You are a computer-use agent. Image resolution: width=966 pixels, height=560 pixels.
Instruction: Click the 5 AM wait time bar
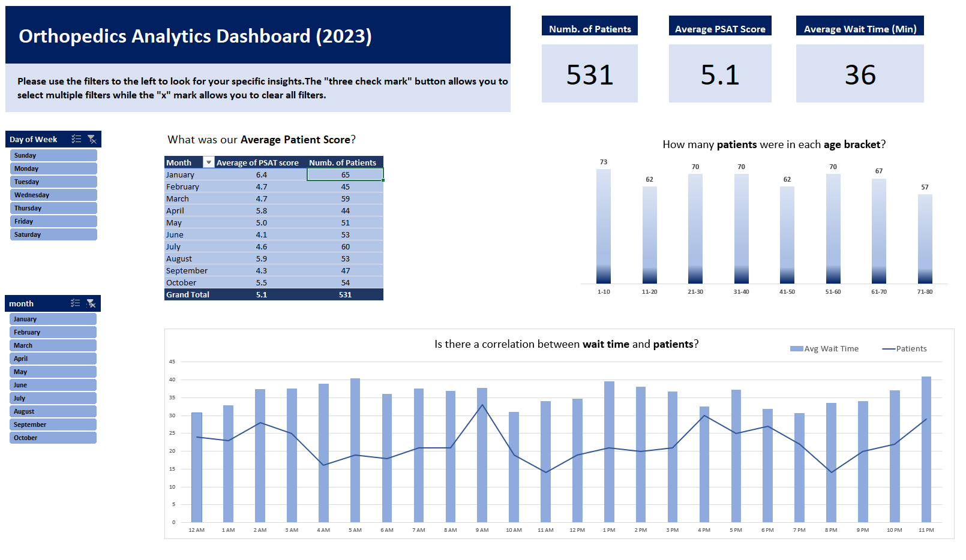355,450
